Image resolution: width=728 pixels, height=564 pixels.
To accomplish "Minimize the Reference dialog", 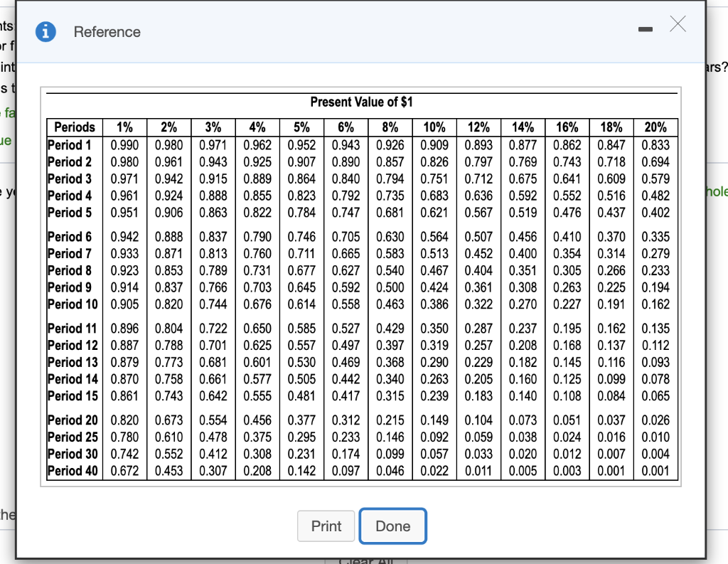I will (646, 29).
